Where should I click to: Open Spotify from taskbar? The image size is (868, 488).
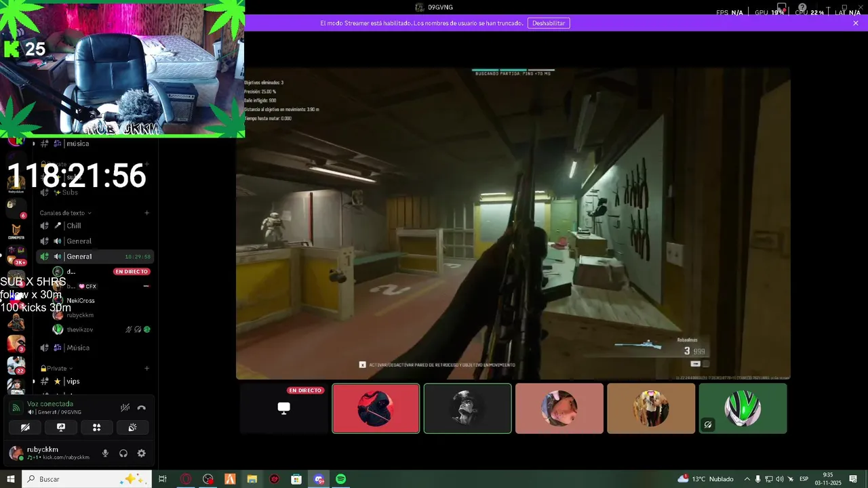pos(341,479)
